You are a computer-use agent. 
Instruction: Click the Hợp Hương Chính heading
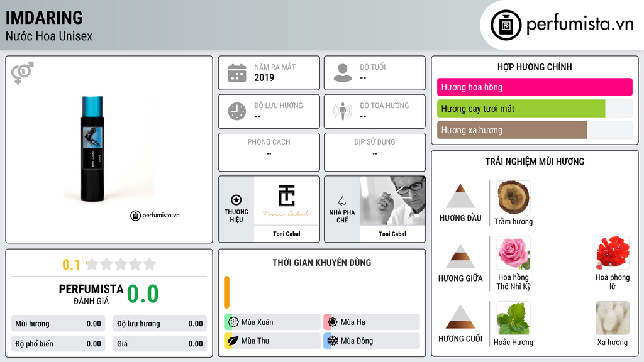coord(535,67)
